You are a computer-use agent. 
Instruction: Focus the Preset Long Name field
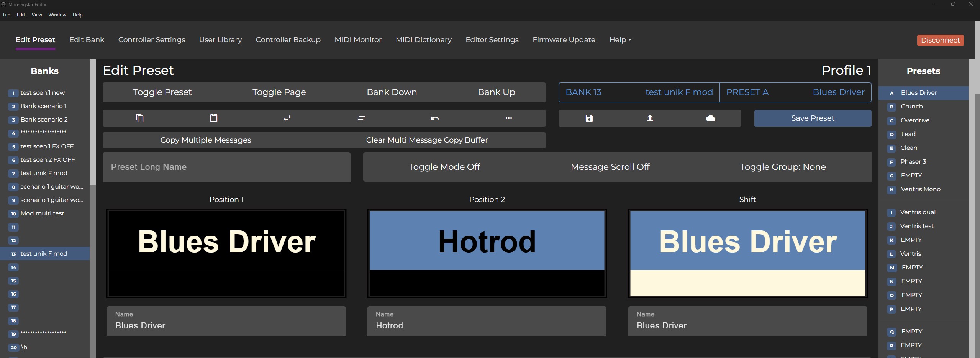click(226, 167)
